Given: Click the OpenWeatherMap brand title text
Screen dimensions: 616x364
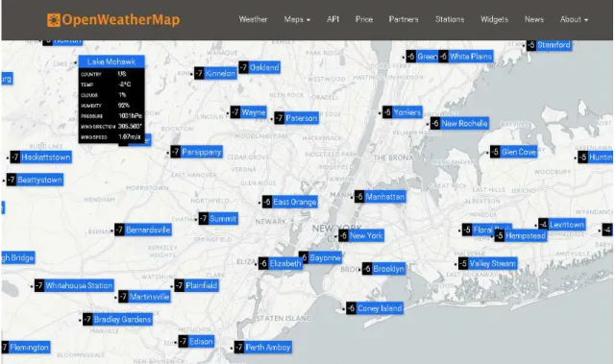Looking at the screenshot, I should [x=121, y=19].
